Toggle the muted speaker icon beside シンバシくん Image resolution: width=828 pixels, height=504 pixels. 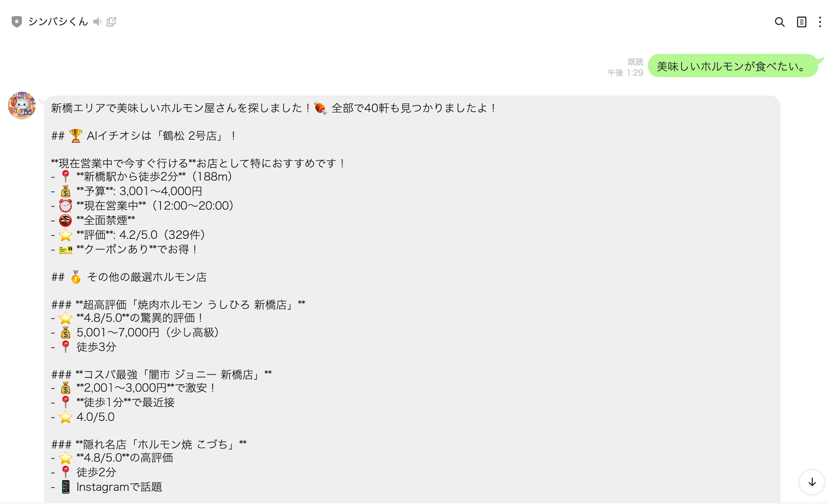pos(97,22)
